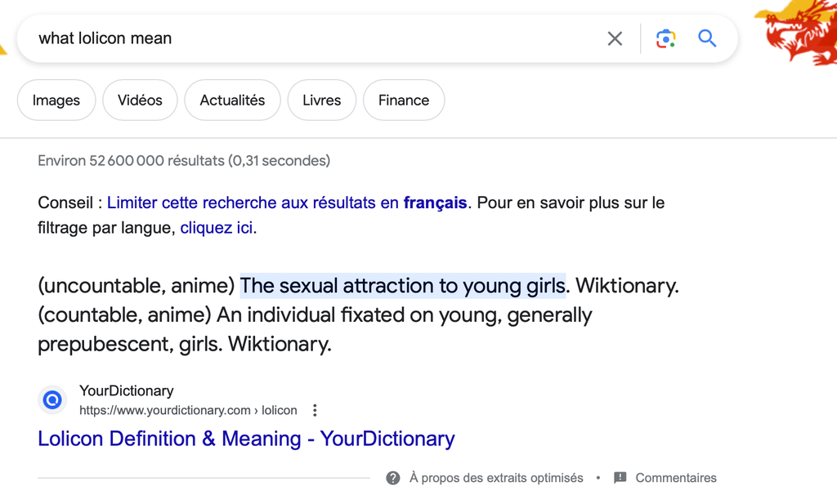Click the blue magnifier search icon
Screen dimensions: 837x504
tap(707, 38)
